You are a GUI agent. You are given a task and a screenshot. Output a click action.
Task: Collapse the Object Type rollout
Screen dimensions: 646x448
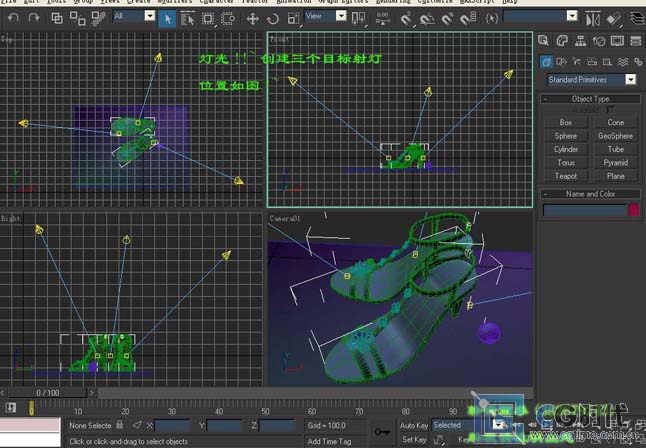[x=589, y=99]
